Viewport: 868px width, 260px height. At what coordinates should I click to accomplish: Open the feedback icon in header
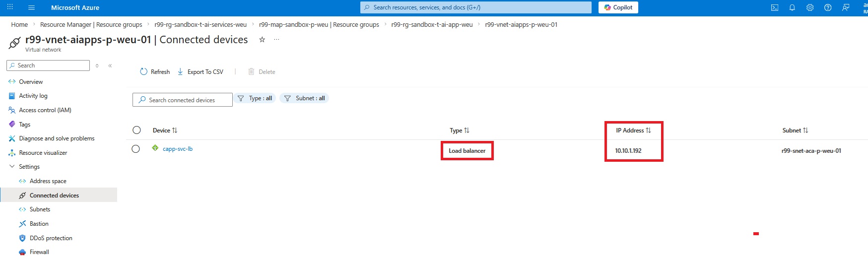tap(846, 7)
